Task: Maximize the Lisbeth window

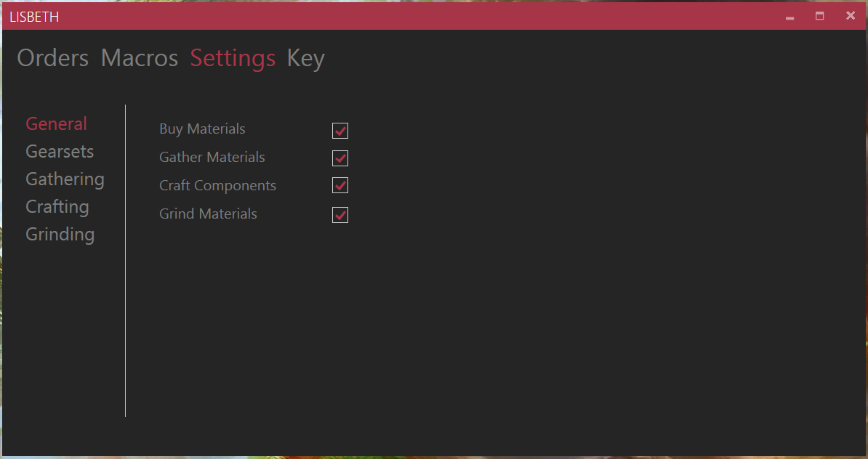Action: click(820, 16)
